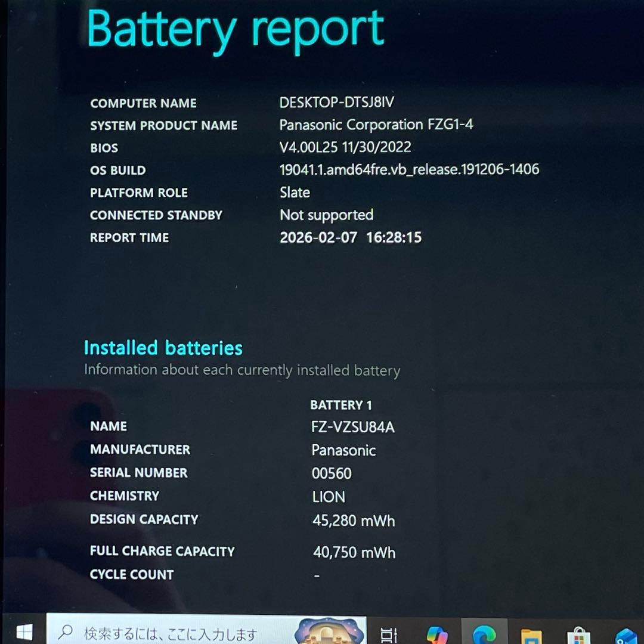Click the 40,750 mWh full charge capacity

click(x=354, y=553)
